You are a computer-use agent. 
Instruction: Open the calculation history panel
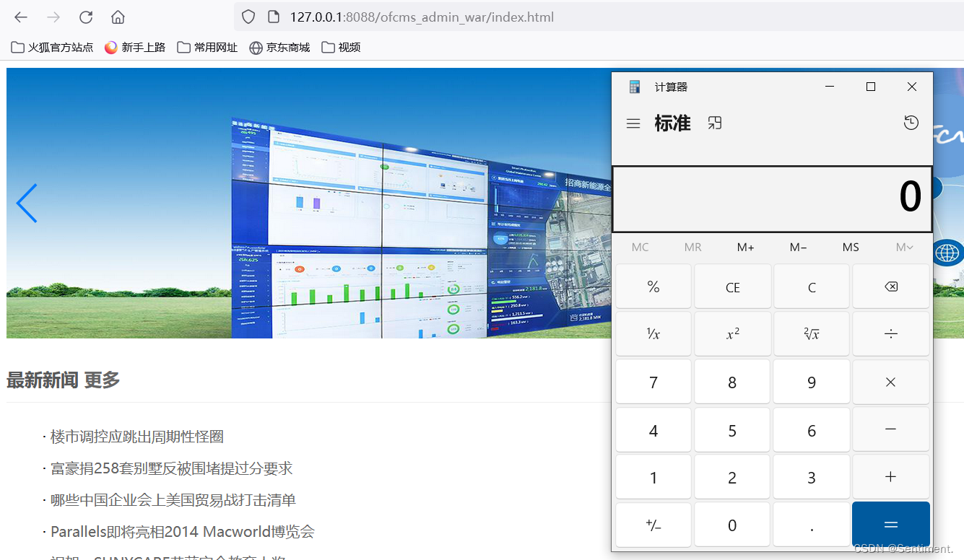click(911, 123)
